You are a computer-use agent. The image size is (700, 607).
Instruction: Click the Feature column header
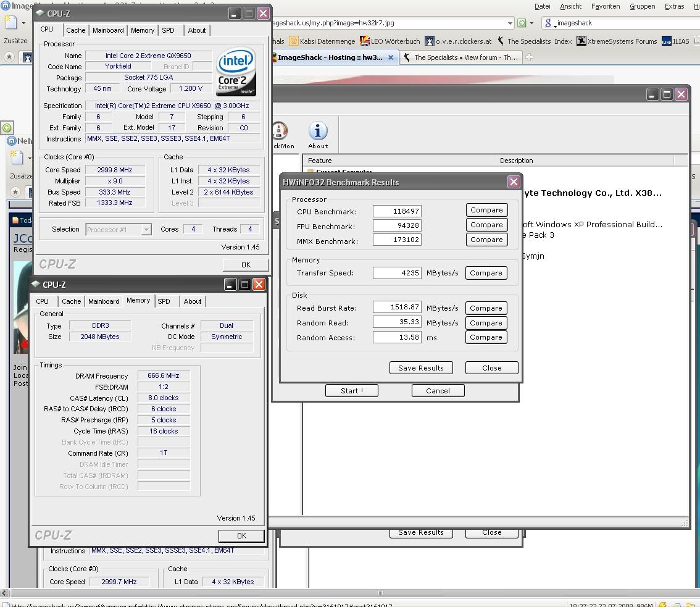click(398, 161)
